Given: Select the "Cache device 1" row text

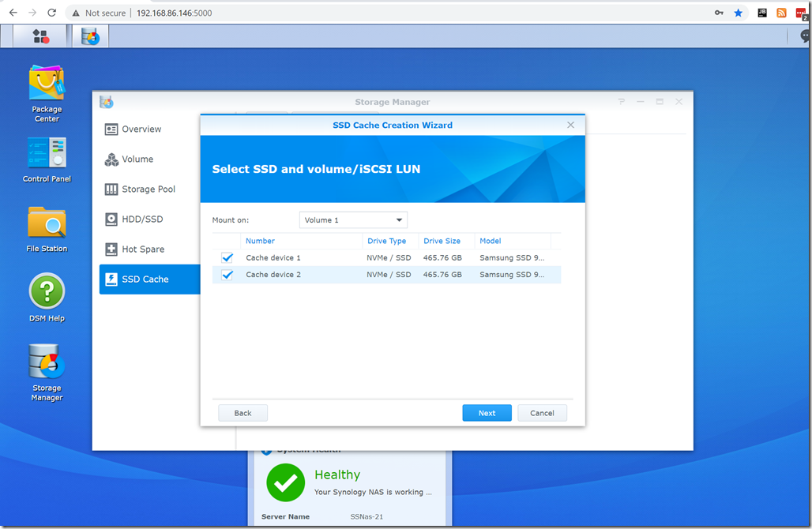Looking at the screenshot, I should [x=273, y=257].
